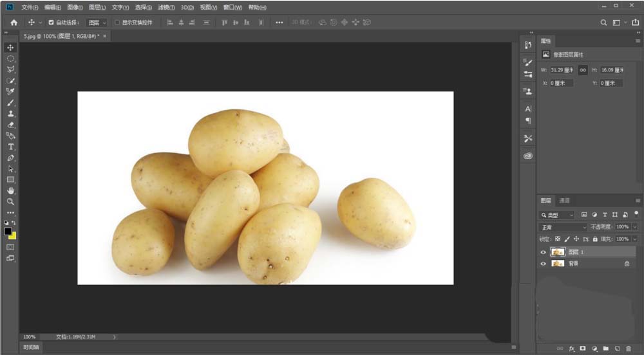The width and height of the screenshot is (644, 355).
Task: Select the Hand tool
Action: tap(11, 191)
